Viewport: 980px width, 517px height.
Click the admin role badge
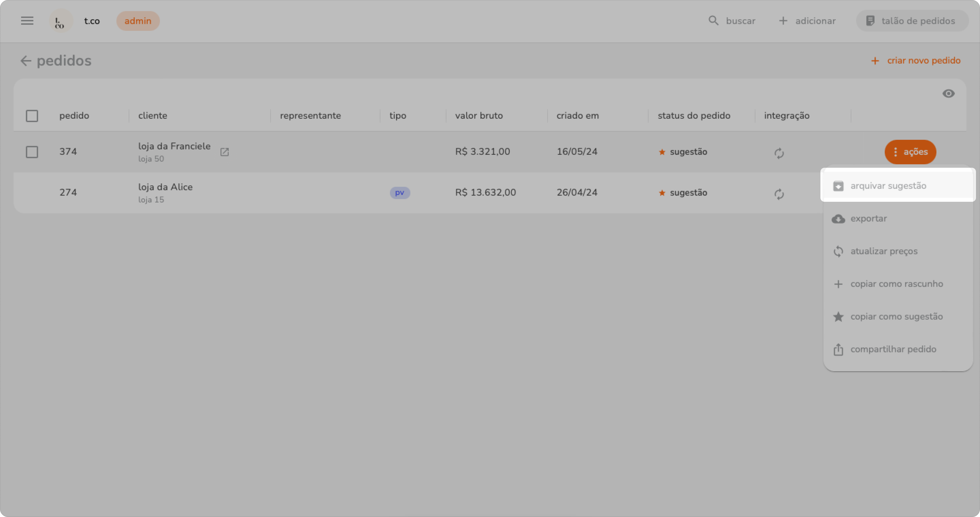pos(138,21)
